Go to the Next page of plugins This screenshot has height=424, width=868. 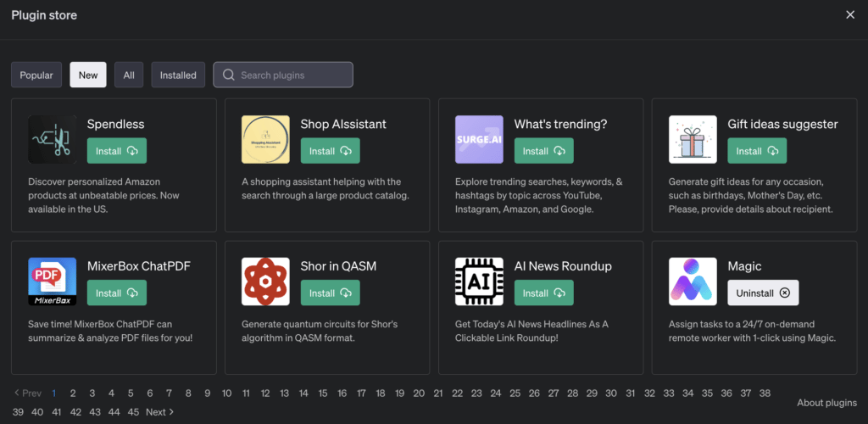point(159,412)
